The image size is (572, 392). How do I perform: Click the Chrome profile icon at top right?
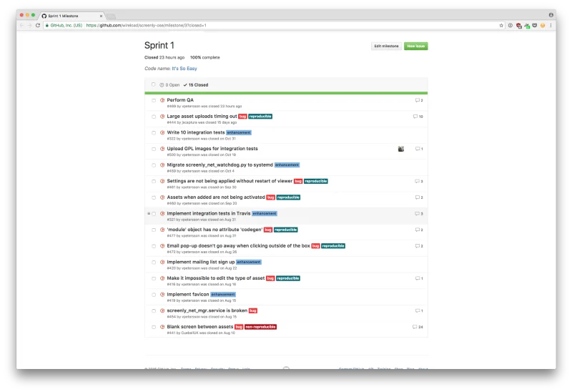(x=551, y=14)
